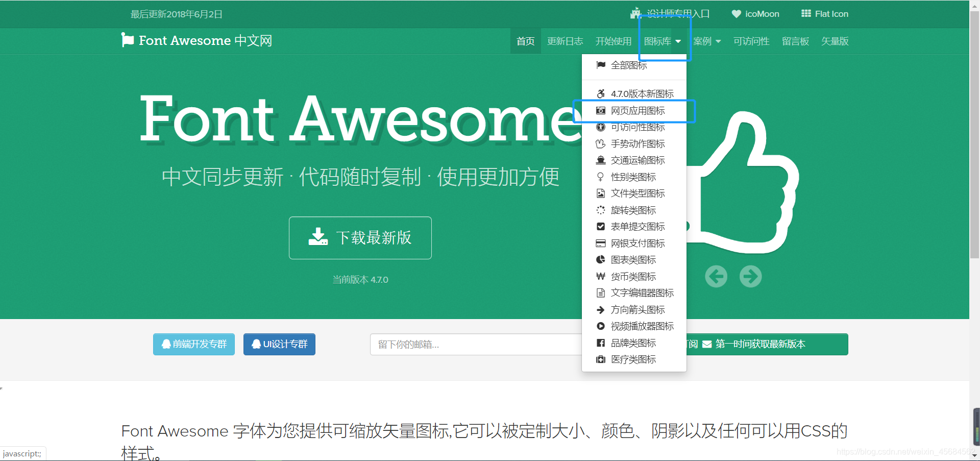Go to previous slide with left arrow
Screen dimensions: 980x461
(x=716, y=276)
